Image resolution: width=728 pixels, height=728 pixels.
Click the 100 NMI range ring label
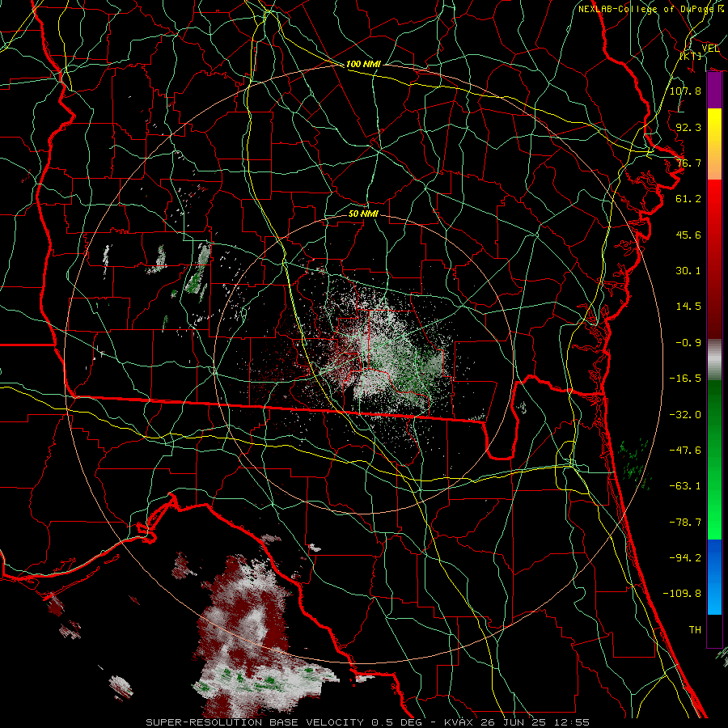[363, 64]
